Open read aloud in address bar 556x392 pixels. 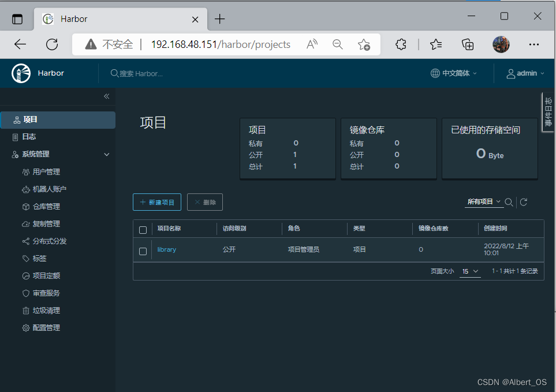312,44
